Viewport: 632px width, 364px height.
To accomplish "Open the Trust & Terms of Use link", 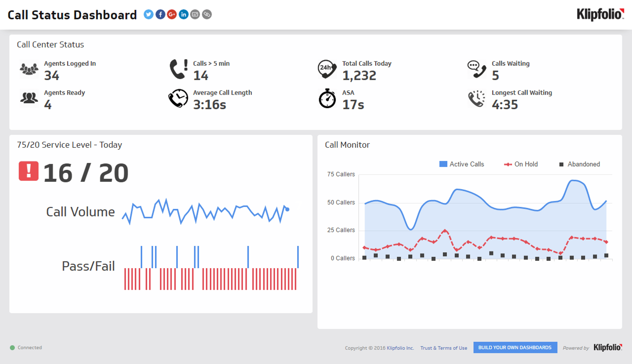I will (x=444, y=347).
